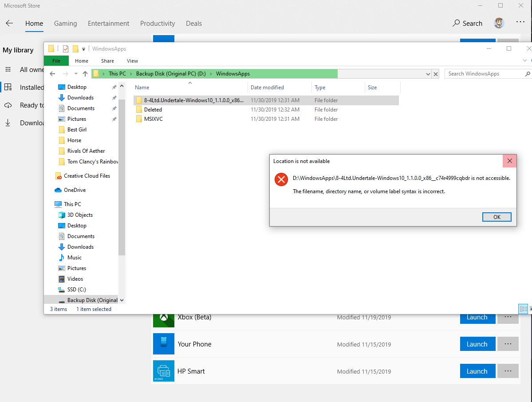The image size is (532, 402).
Task: Stop loading with address bar X button
Action: pyautogui.click(x=436, y=74)
